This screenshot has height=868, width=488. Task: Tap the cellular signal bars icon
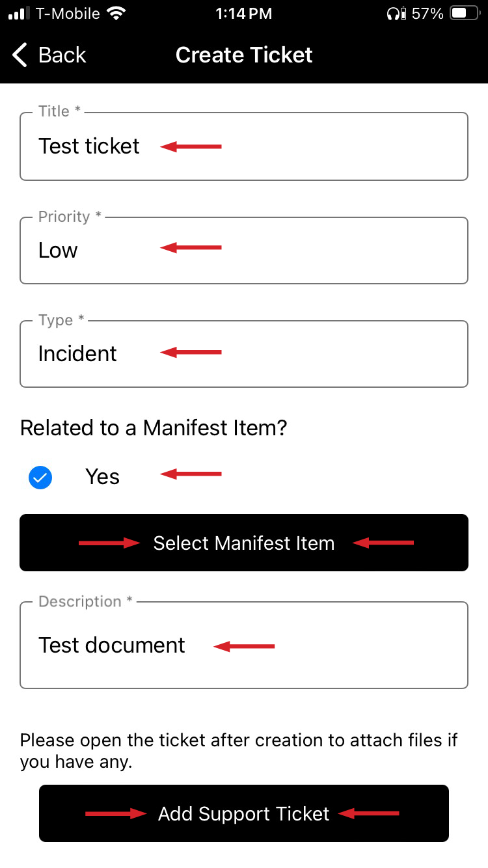(20, 14)
